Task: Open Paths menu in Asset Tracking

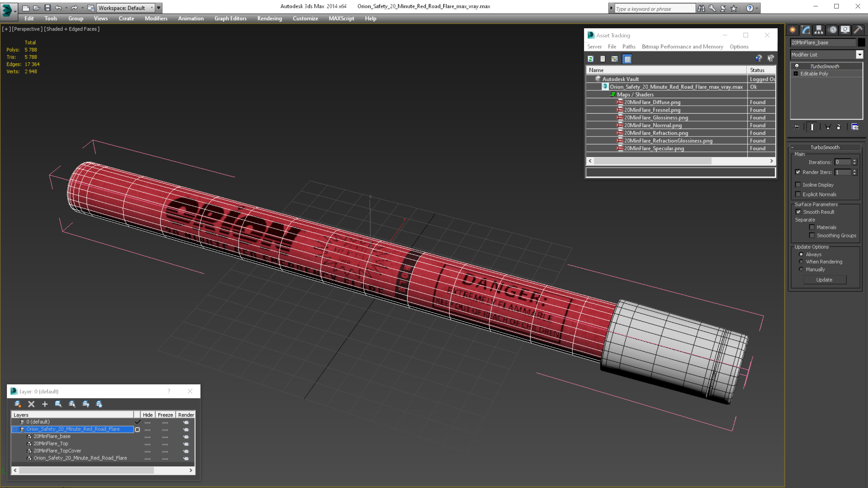Action: (x=629, y=46)
